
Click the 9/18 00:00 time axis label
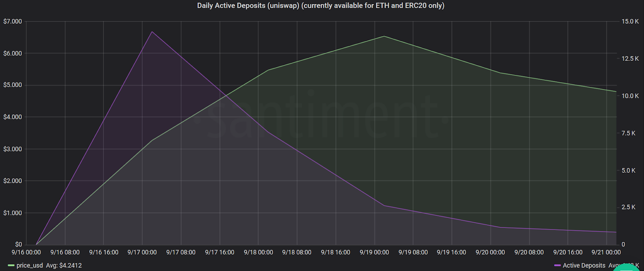[x=258, y=252]
